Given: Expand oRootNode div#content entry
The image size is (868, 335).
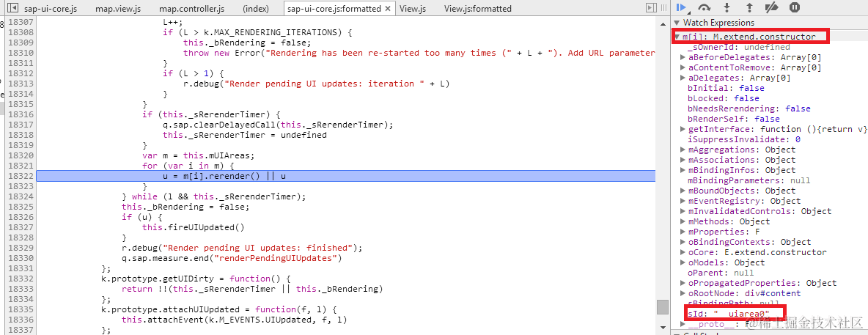Looking at the screenshot, I should (x=683, y=293).
